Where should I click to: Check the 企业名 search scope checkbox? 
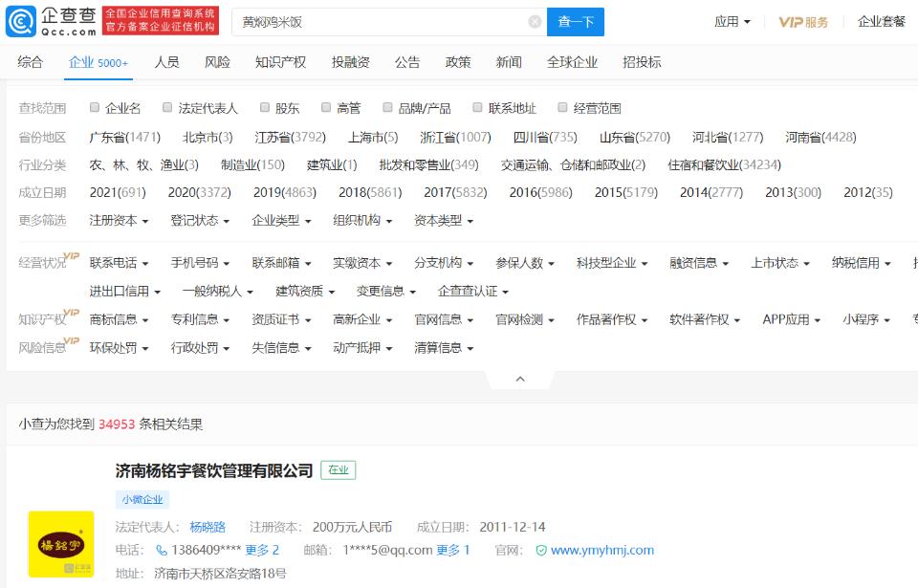point(95,108)
